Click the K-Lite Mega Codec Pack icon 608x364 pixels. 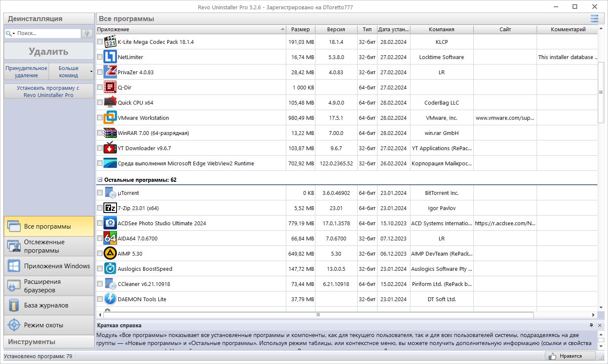(x=110, y=42)
